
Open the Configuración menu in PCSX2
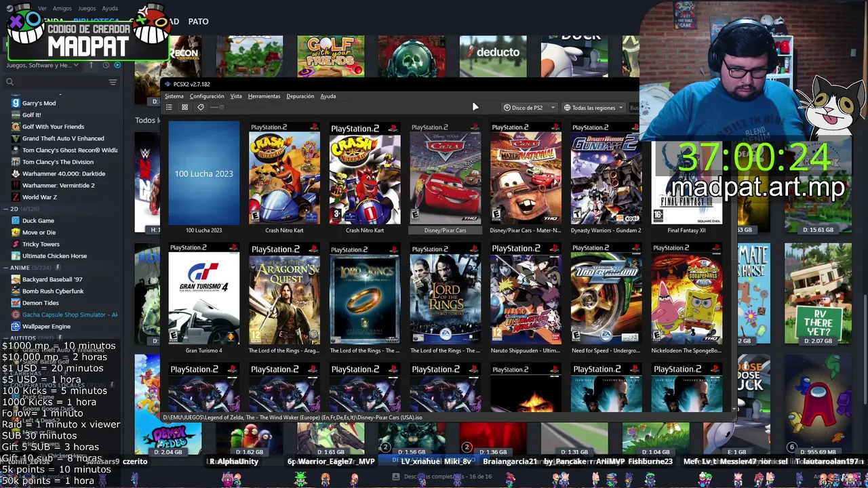(x=207, y=96)
